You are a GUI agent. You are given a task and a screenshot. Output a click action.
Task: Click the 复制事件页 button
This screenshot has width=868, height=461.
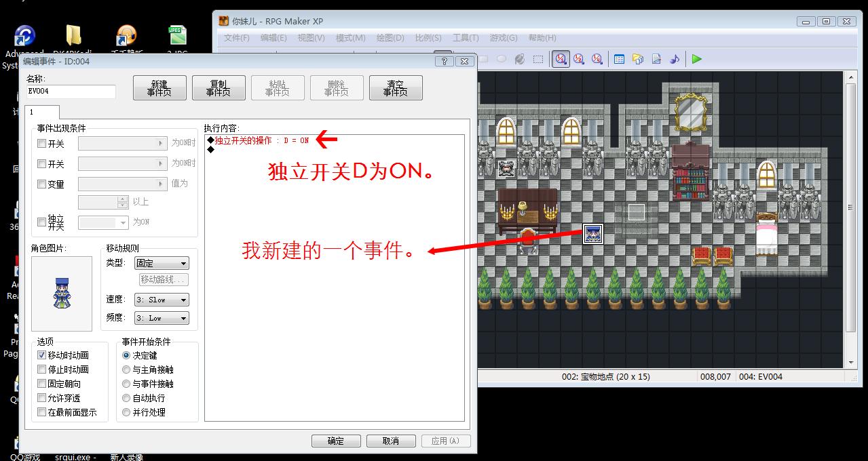[218, 88]
